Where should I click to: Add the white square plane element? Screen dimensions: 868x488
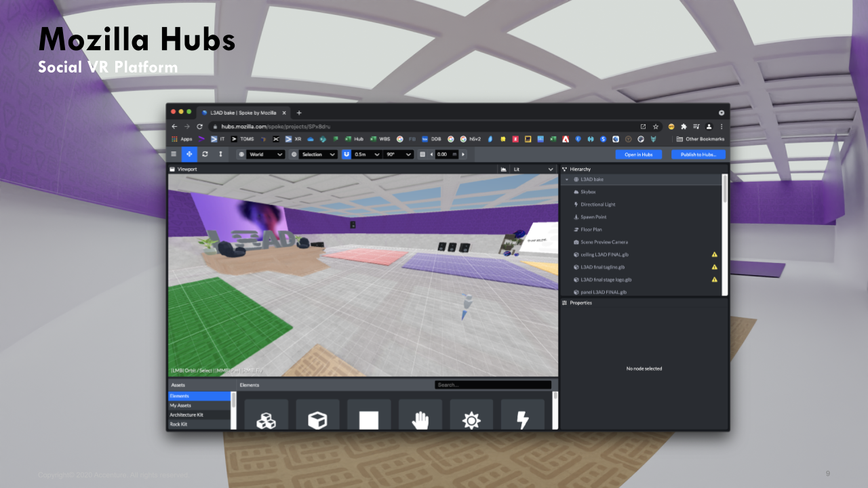(x=369, y=415)
